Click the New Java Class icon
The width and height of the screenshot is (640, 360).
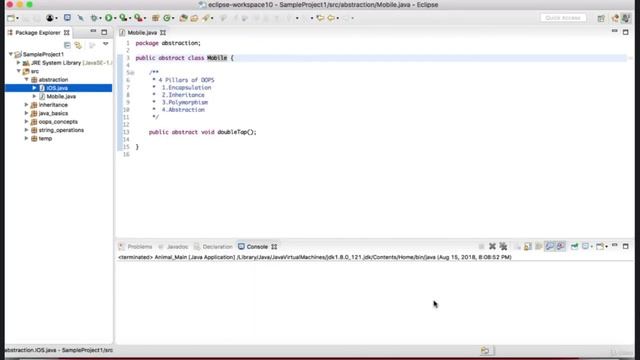167,18
